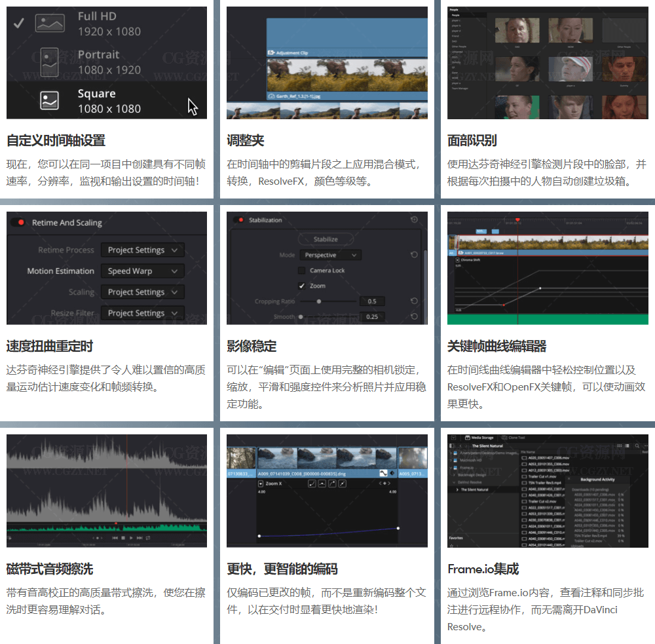Viewport: 655px width, 644px height.
Task: Select The Silent Natural folder in tree
Action: 475,489
